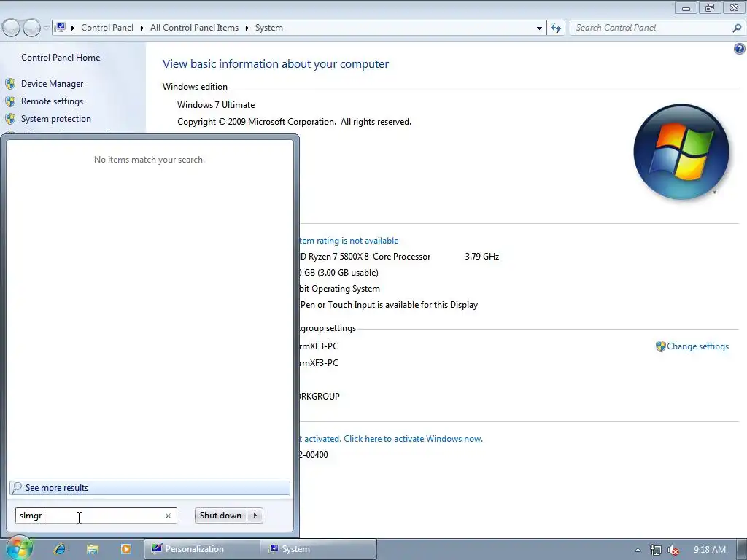This screenshot has height=560, width=747.
Task: Click 'group settings' section heading
Action: 328,328
